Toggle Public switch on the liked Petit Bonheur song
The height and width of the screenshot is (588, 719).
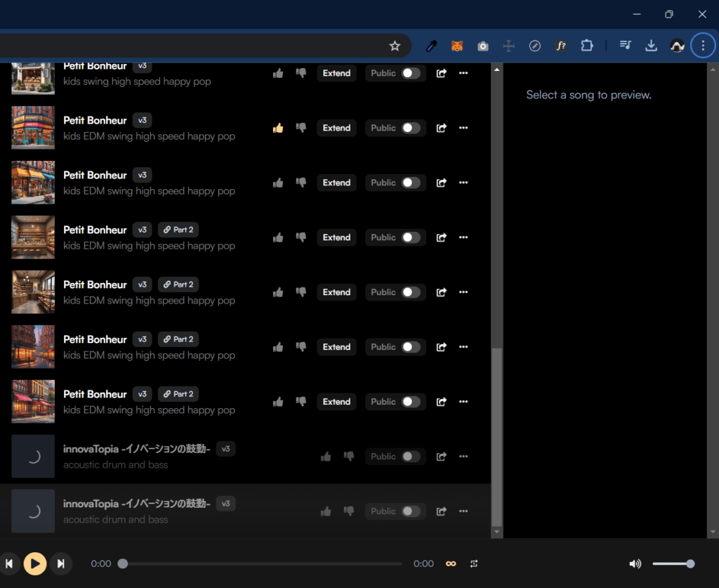point(411,128)
